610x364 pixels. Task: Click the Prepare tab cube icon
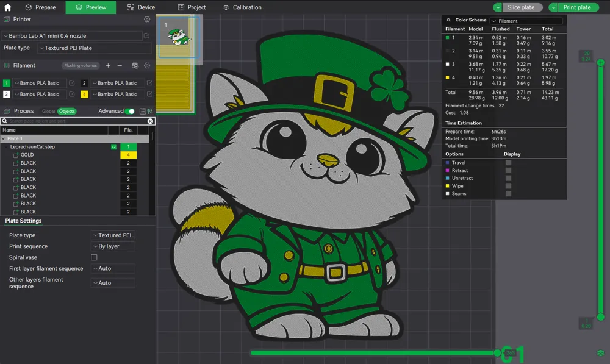click(x=29, y=7)
